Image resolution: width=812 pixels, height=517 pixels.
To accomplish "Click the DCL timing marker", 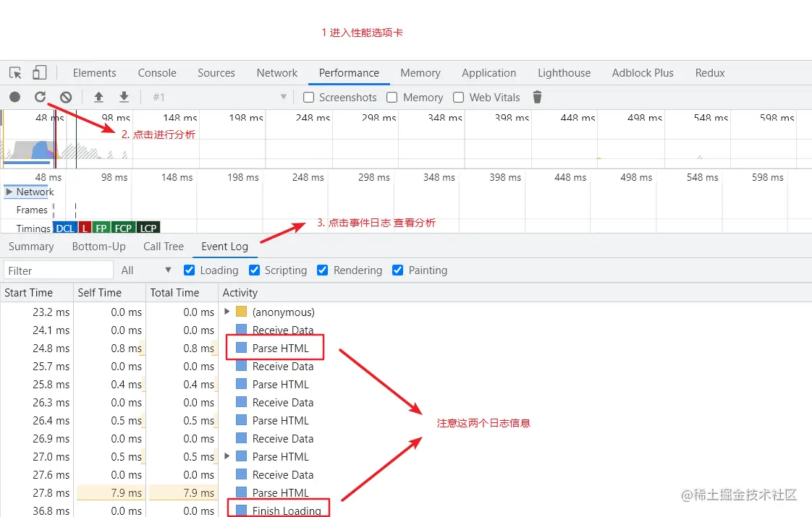I will click(x=64, y=228).
